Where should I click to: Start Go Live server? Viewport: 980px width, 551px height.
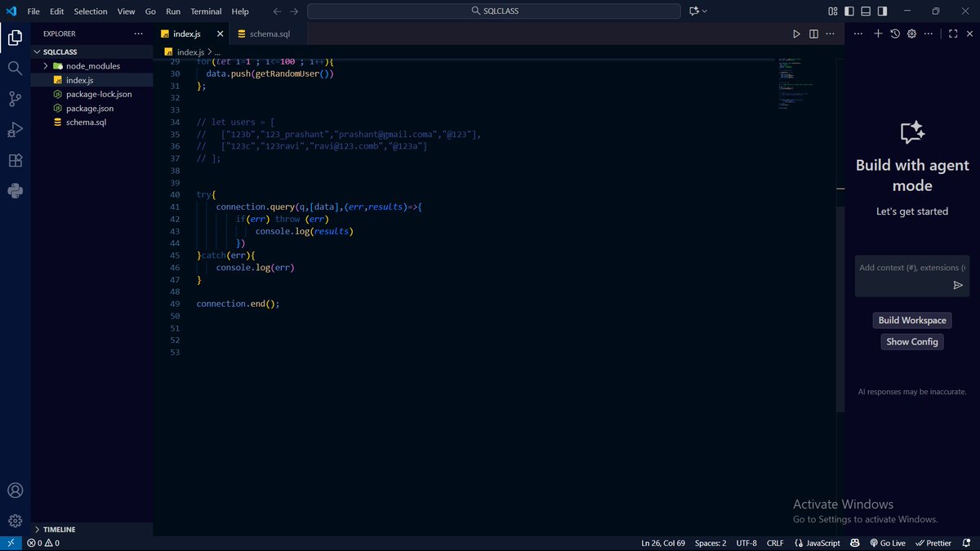[887, 543]
